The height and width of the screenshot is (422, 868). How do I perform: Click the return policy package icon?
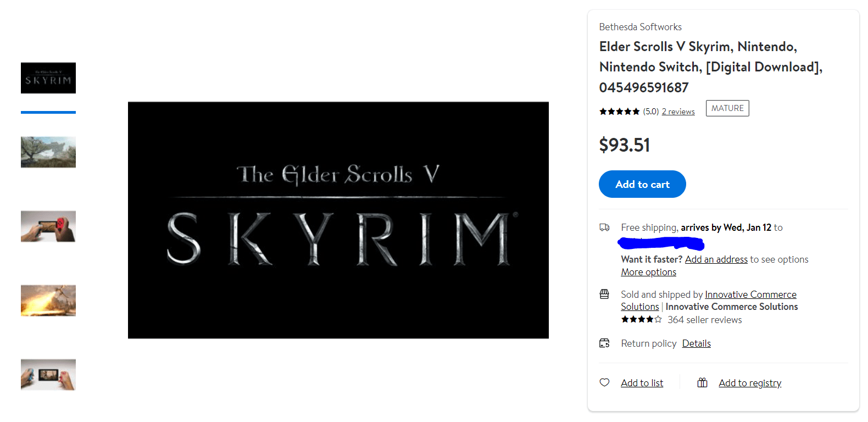click(605, 343)
